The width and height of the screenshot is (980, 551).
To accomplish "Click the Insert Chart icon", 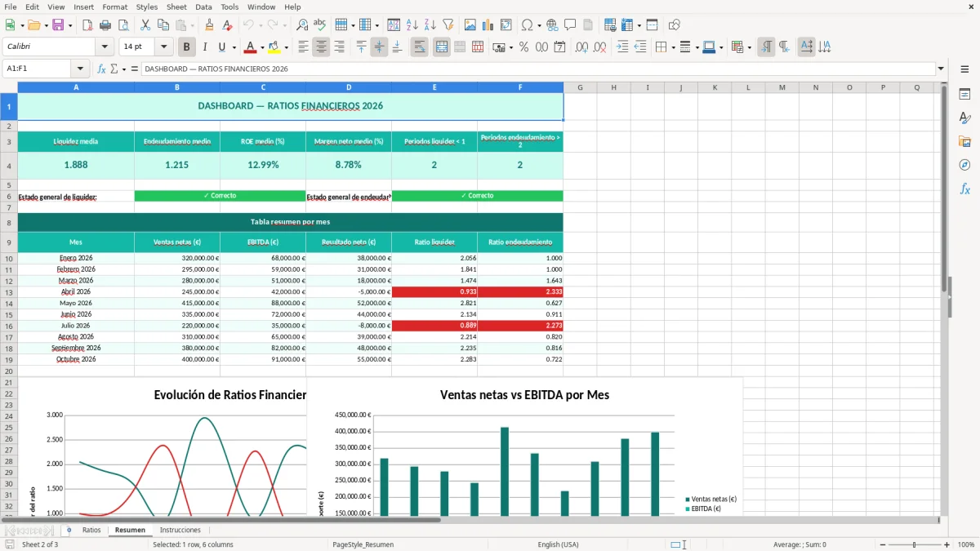I will point(488,25).
